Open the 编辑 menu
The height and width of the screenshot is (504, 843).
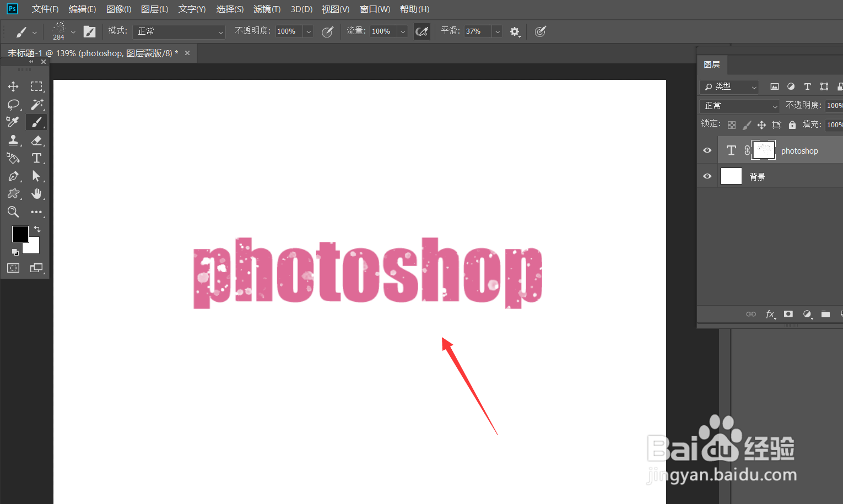tap(83, 9)
